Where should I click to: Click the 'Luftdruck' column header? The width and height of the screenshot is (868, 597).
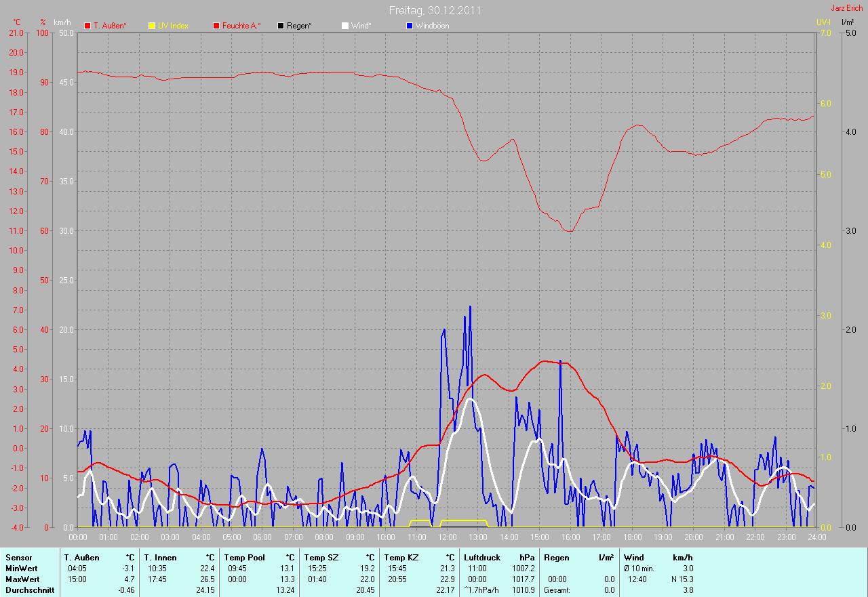[x=481, y=558]
